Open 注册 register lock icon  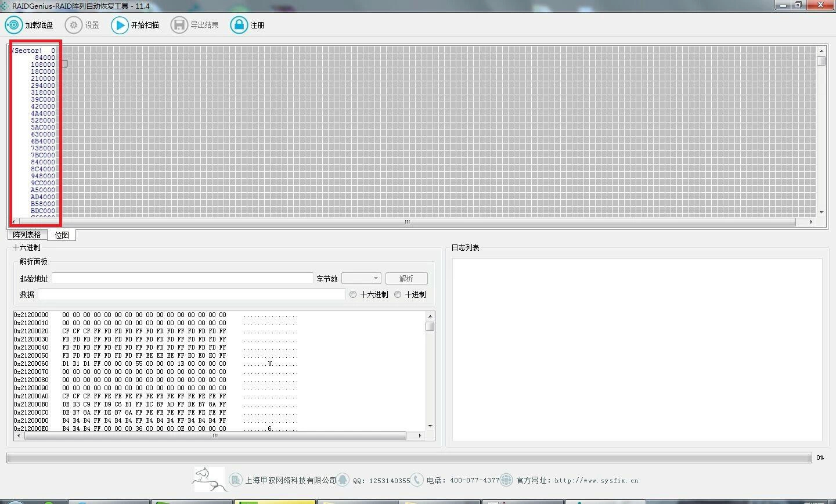239,25
